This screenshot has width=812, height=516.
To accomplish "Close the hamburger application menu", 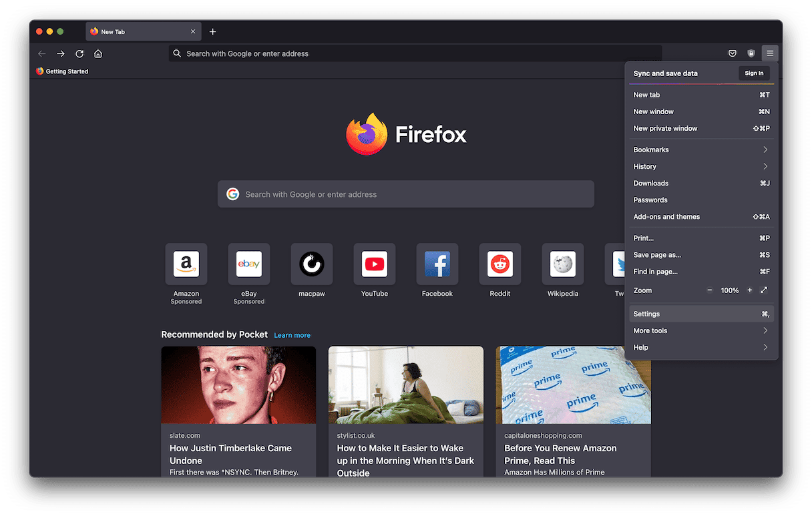I will 770,53.
